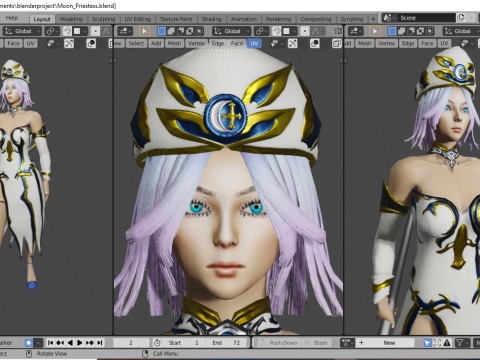
Task: Choose invert-selection mode in middle viewport
Action: click(x=190, y=31)
